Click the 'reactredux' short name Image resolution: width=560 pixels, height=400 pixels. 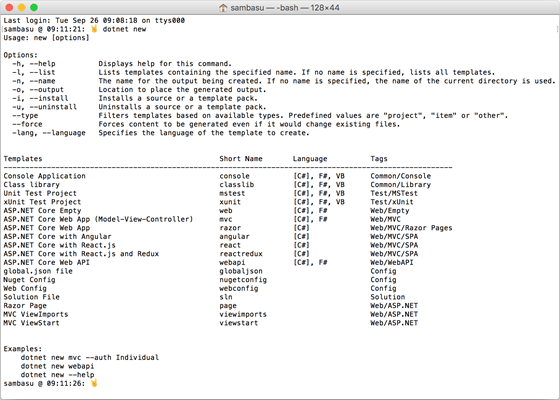coord(241,254)
